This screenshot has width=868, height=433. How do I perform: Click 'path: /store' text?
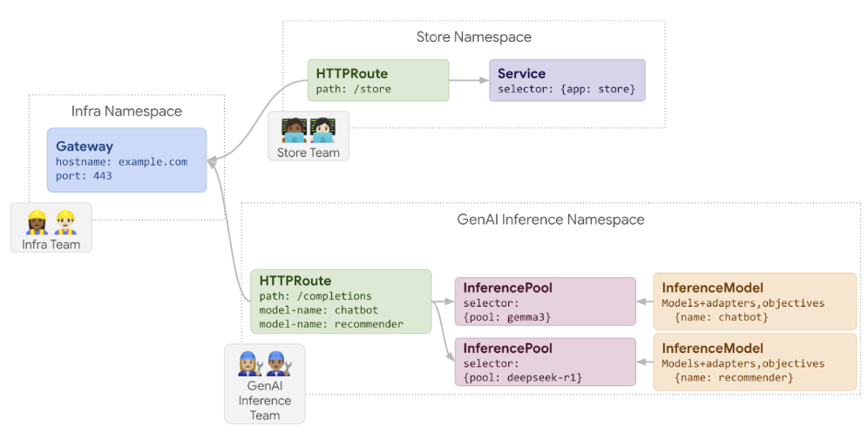tap(353, 89)
